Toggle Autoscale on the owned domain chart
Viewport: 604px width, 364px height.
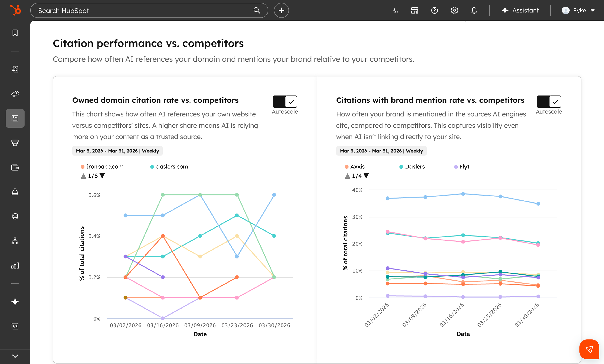pyautogui.click(x=279, y=102)
